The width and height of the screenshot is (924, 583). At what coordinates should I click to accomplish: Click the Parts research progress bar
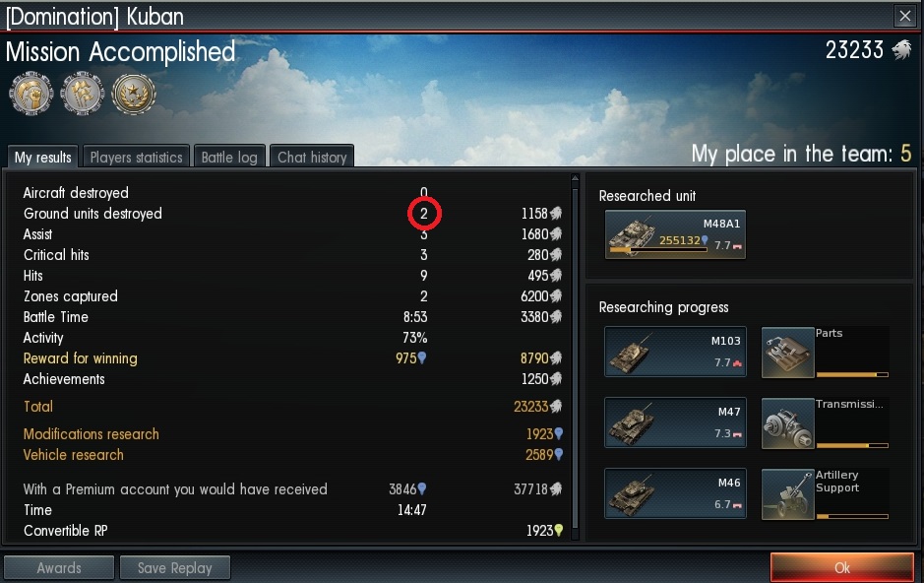coord(852,374)
